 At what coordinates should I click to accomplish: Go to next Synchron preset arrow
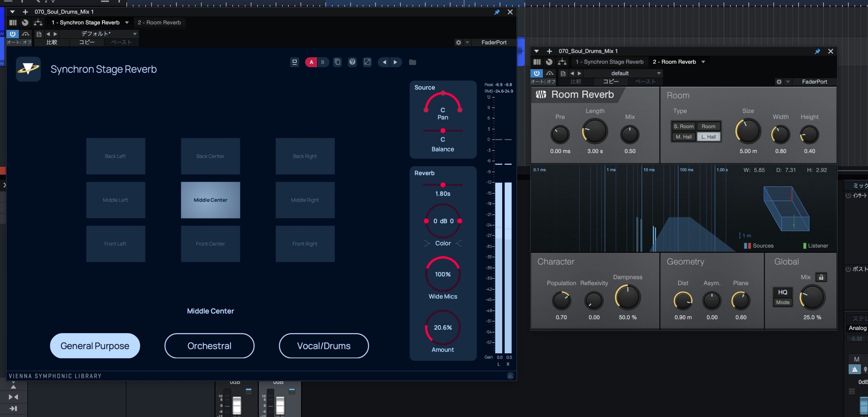pos(395,62)
